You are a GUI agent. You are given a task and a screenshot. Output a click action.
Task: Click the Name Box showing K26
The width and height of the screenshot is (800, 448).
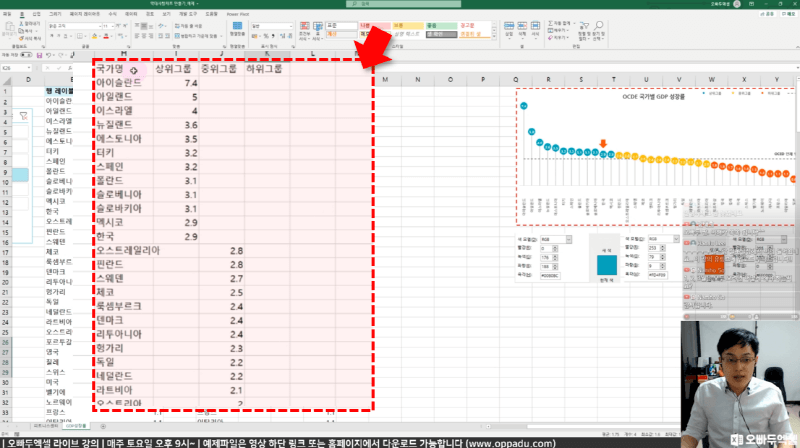pos(12,68)
